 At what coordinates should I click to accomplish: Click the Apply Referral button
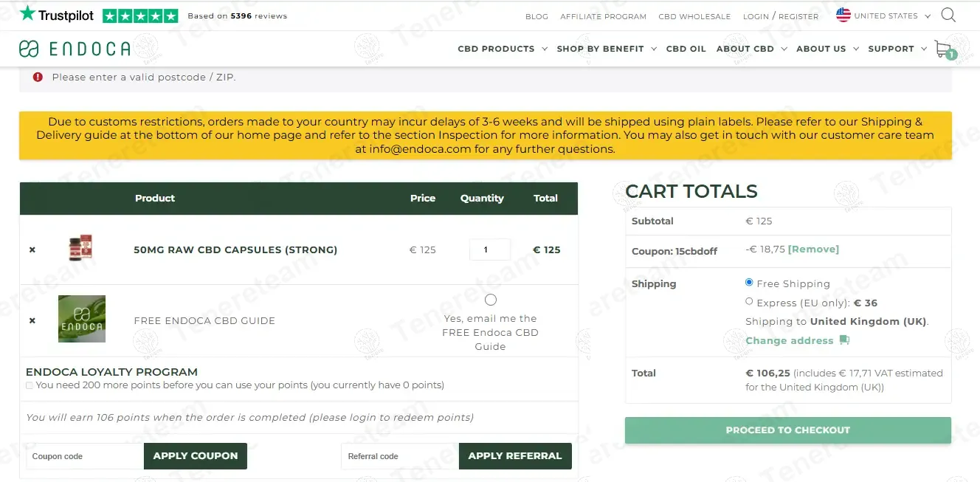(x=515, y=456)
